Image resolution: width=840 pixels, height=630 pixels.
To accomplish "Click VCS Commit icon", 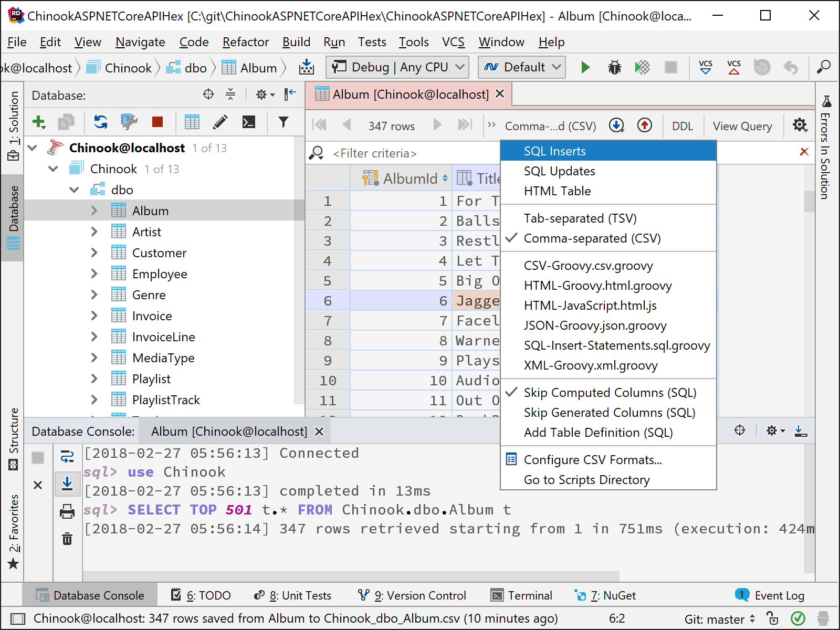I will tap(734, 67).
